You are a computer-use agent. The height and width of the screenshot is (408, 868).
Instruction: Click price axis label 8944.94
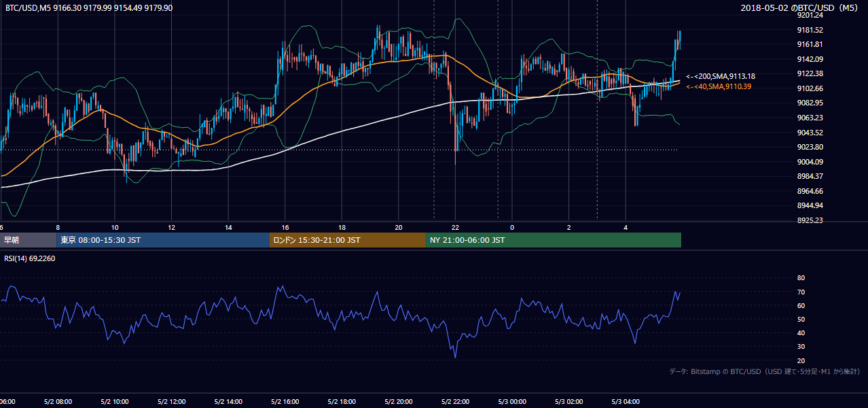coord(810,205)
